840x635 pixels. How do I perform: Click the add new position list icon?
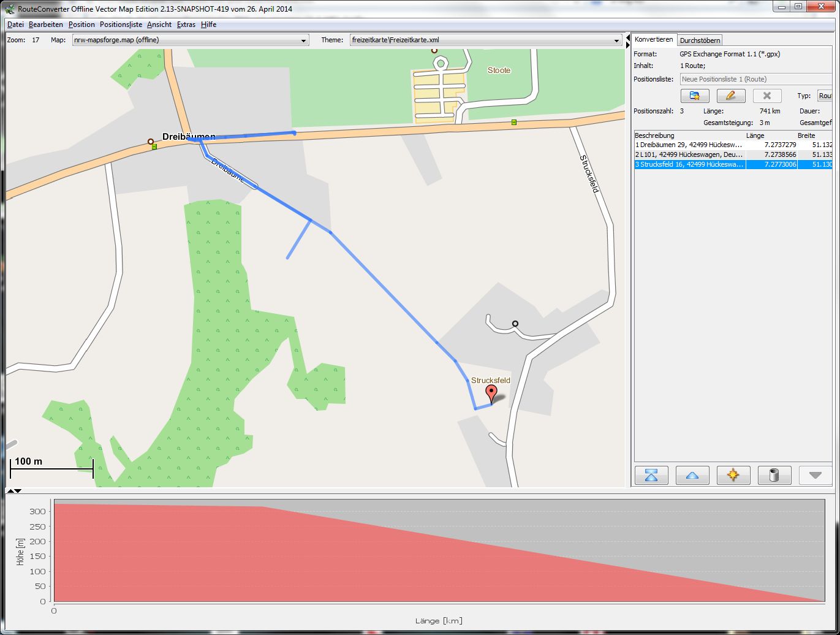click(x=695, y=96)
